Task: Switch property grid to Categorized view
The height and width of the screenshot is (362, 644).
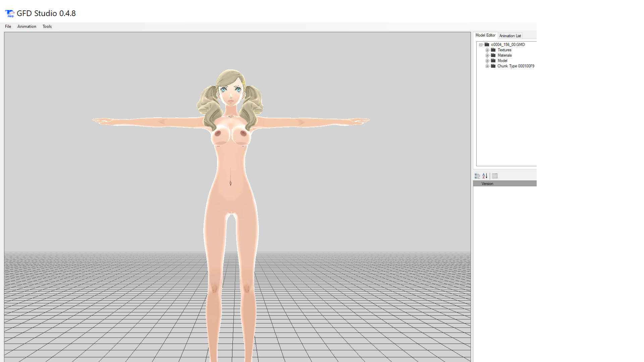Action: [477, 176]
